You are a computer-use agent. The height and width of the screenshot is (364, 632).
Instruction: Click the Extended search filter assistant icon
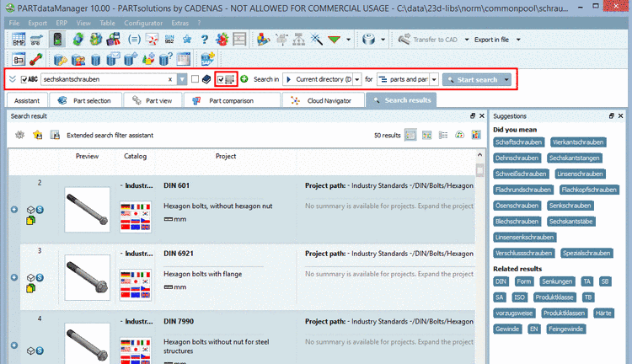(56, 135)
